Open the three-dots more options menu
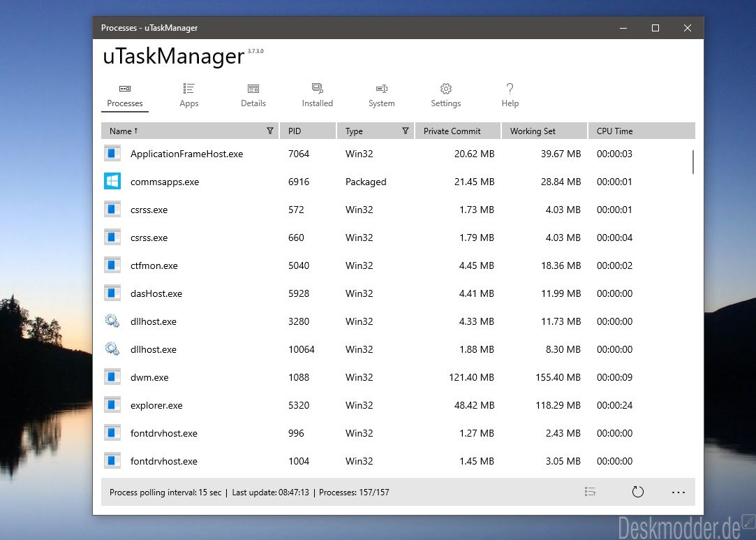The height and width of the screenshot is (540, 756). (x=679, y=492)
